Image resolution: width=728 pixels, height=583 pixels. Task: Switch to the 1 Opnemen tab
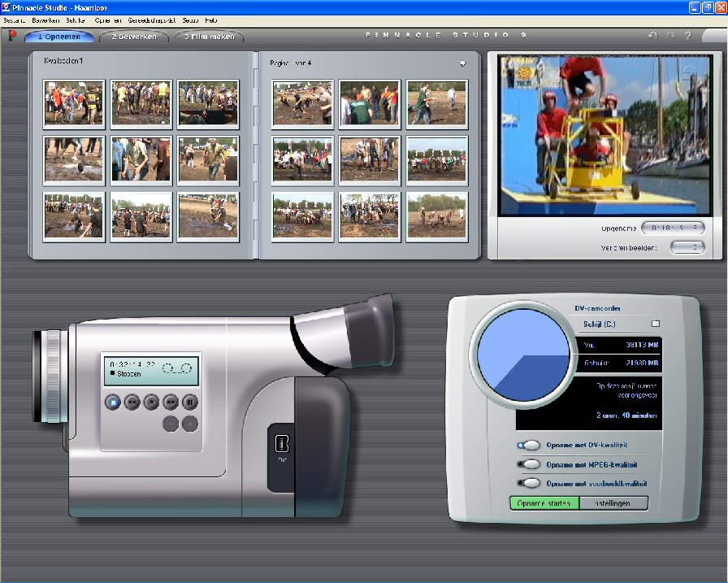[59, 37]
